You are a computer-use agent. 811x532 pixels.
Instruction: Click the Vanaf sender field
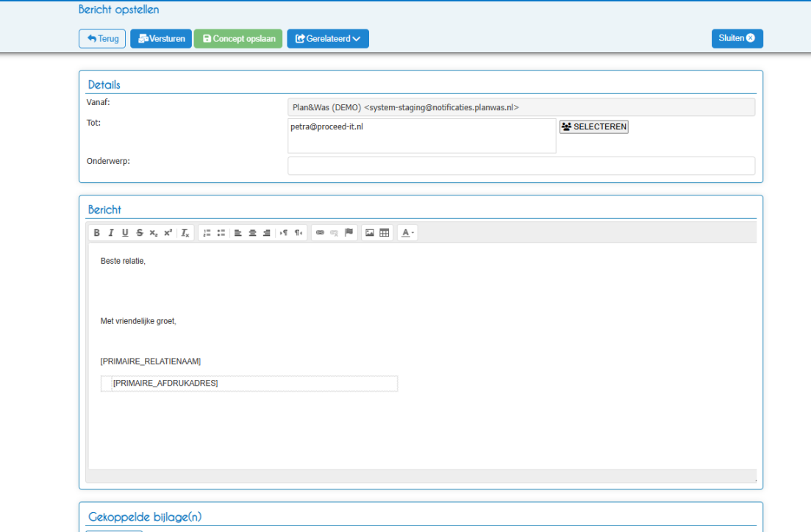click(x=521, y=107)
